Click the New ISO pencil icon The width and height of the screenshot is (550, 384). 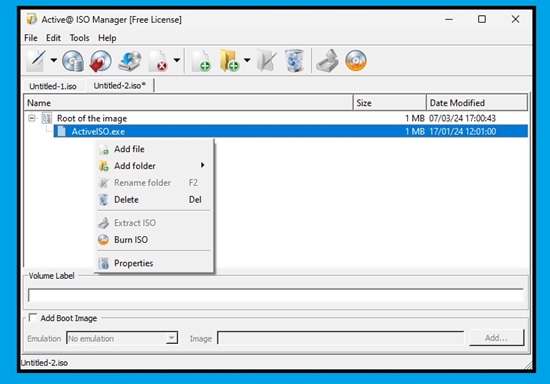coord(36,61)
